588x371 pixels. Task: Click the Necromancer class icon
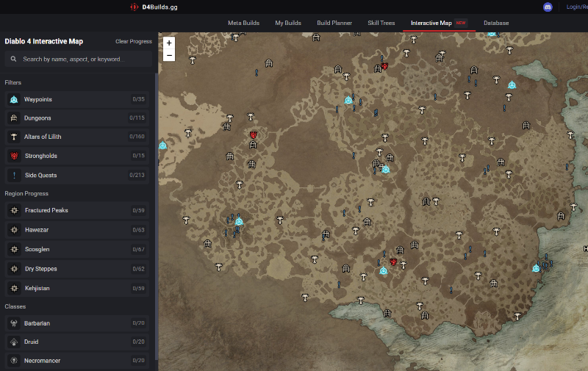[14, 361]
